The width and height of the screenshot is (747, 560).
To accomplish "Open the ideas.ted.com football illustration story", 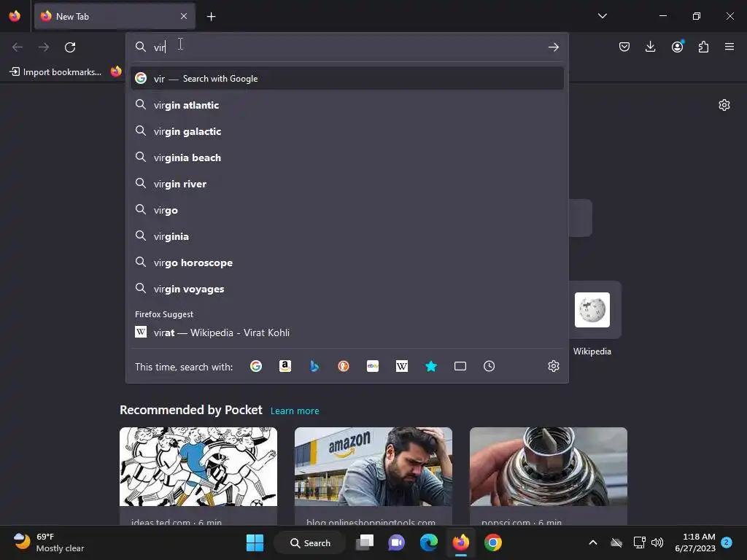I will coord(198,476).
